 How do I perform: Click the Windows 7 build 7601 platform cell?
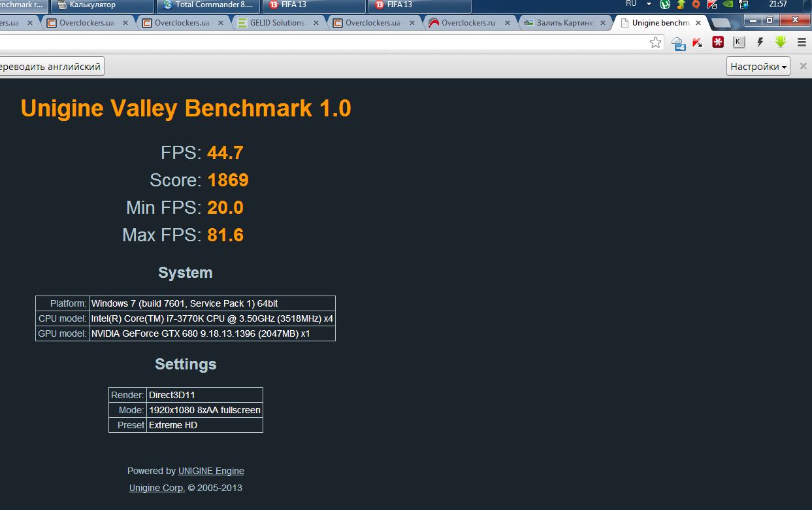(x=212, y=303)
